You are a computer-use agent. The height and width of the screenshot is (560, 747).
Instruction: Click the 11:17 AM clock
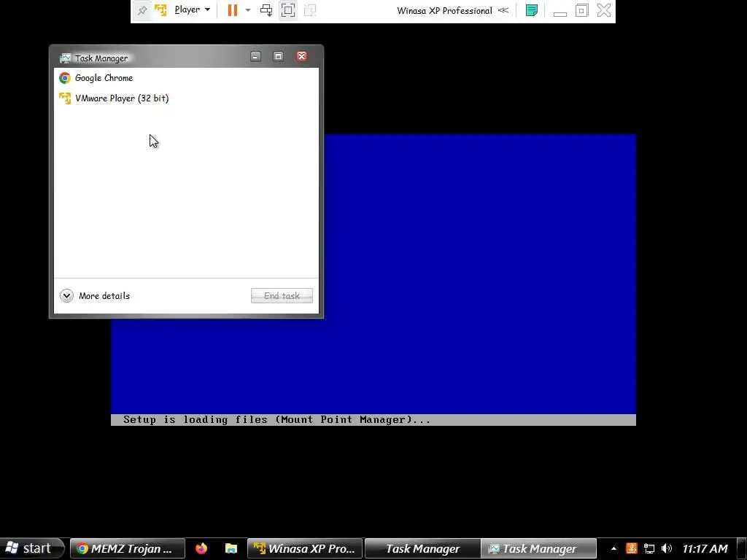coord(705,548)
